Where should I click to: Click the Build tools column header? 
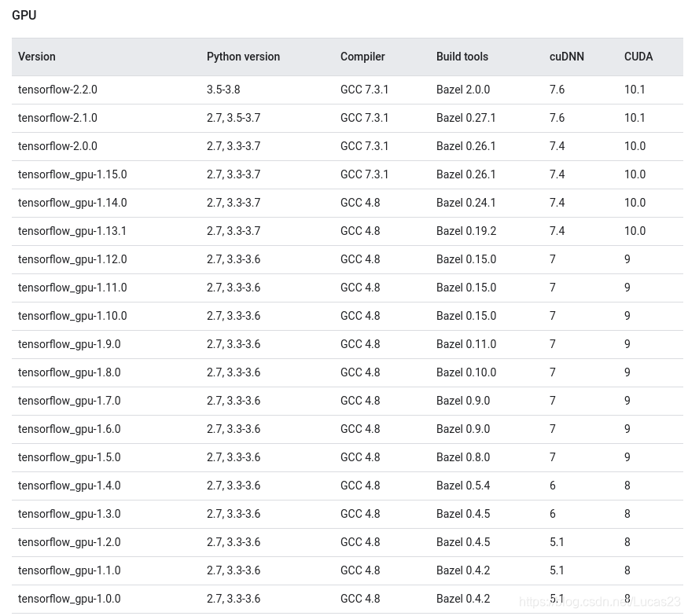pos(462,57)
